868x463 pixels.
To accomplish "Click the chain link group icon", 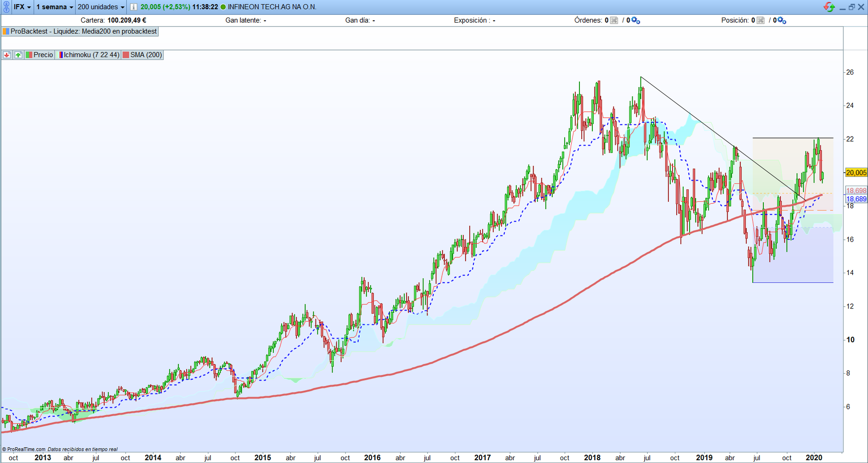I will point(6,7).
